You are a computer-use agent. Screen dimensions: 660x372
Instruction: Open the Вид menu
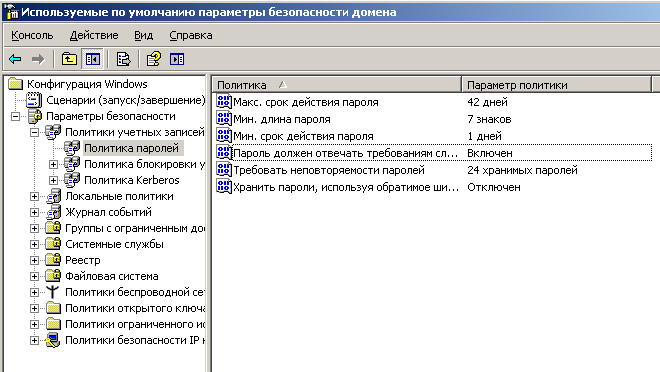pyautogui.click(x=144, y=35)
